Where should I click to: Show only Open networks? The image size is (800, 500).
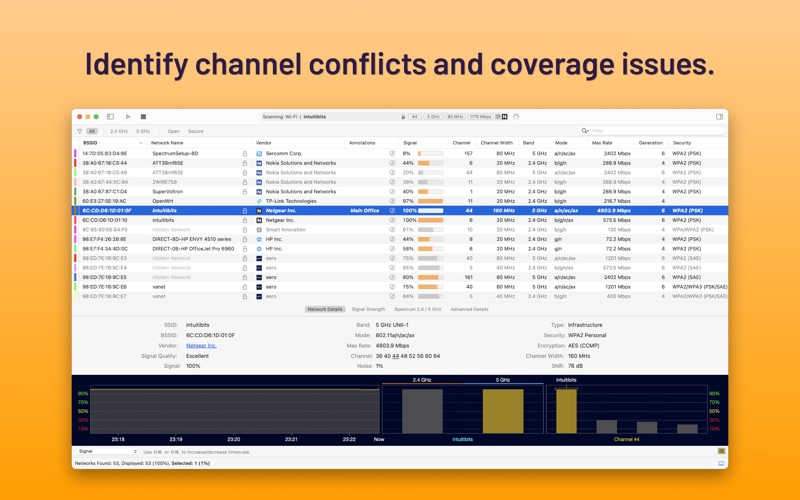[x=173, y=131]
